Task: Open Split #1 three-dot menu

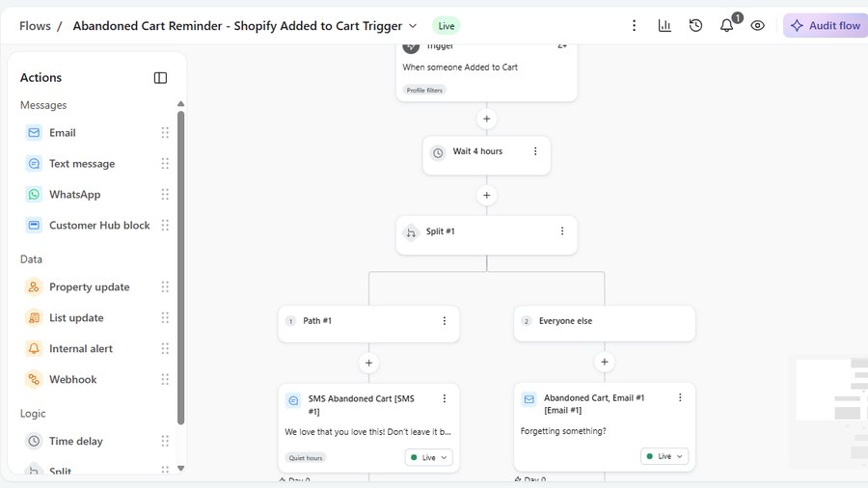Action: (562, 231)
